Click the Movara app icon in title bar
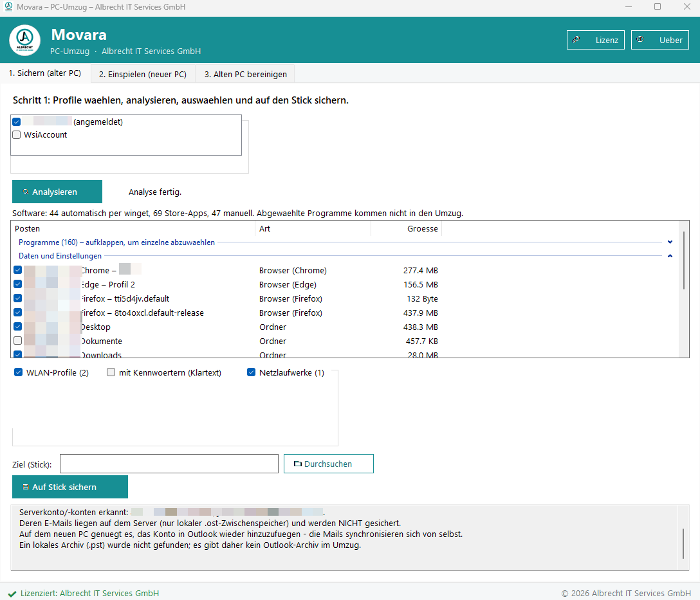 point(8,6)
